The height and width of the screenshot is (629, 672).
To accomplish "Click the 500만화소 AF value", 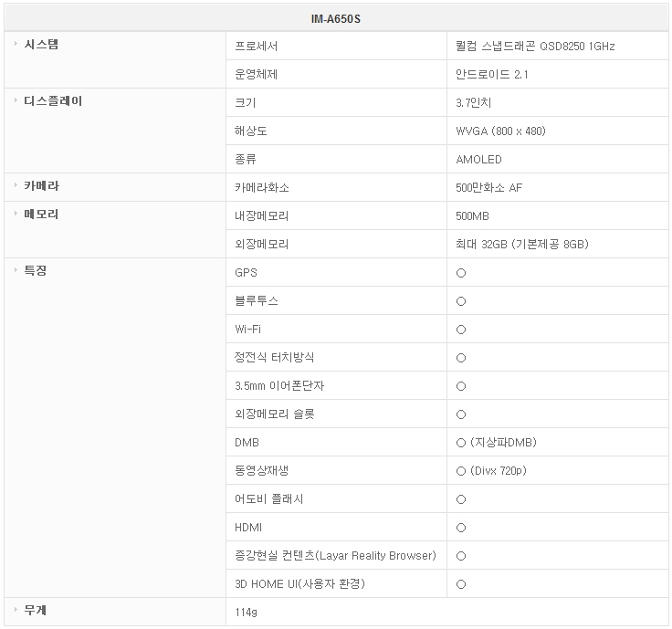I will 489,187.
